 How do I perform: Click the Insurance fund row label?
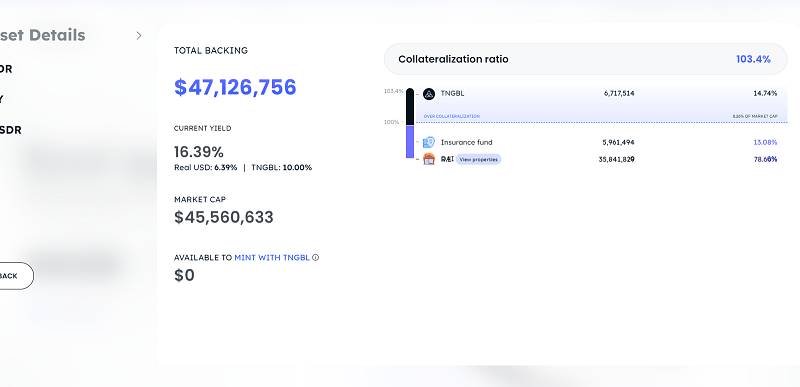pos(466,142)
